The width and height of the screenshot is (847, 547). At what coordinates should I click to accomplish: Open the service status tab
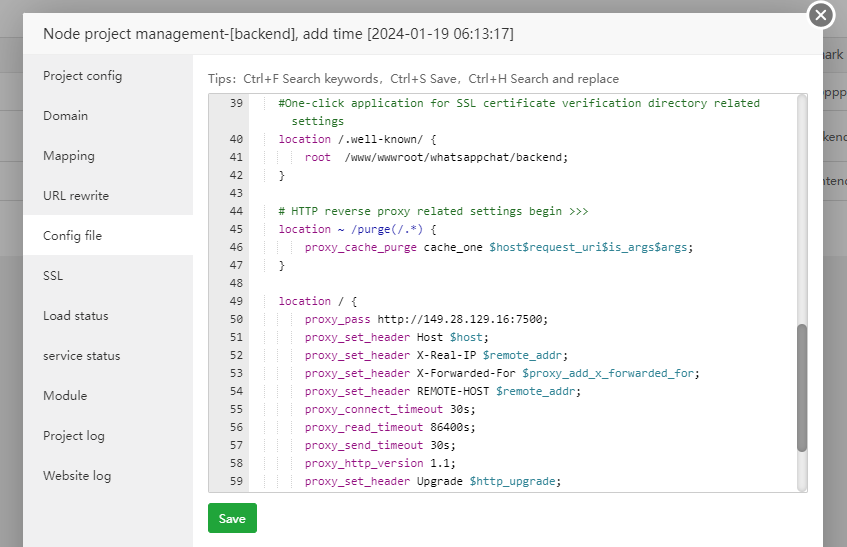pos(81,356)
